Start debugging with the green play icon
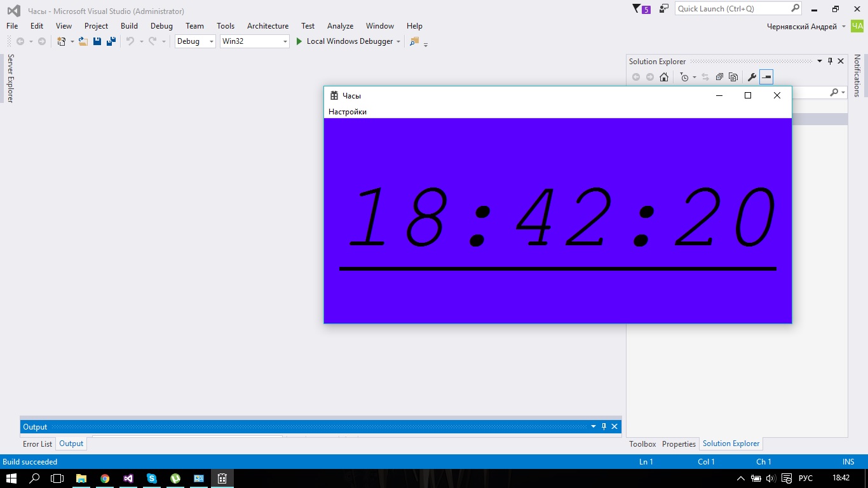This screenshot has height=488, width=868. coord(299,41)
